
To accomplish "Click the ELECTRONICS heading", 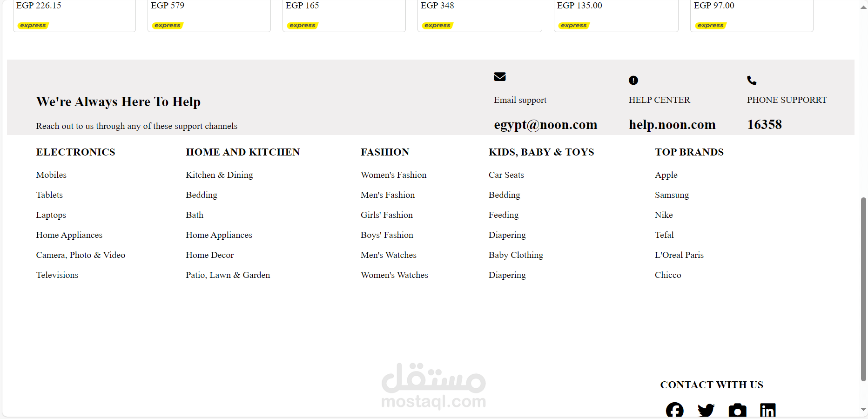I will tap(75, 152).
